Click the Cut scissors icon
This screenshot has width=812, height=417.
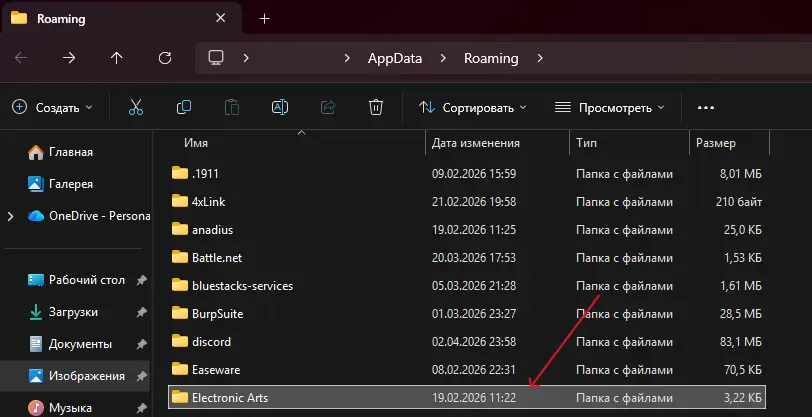[x=136, y=107]
